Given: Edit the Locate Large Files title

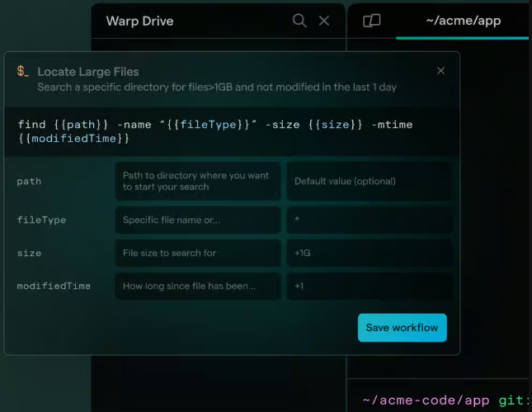Looking at the screenshot, I should [88, 72].
